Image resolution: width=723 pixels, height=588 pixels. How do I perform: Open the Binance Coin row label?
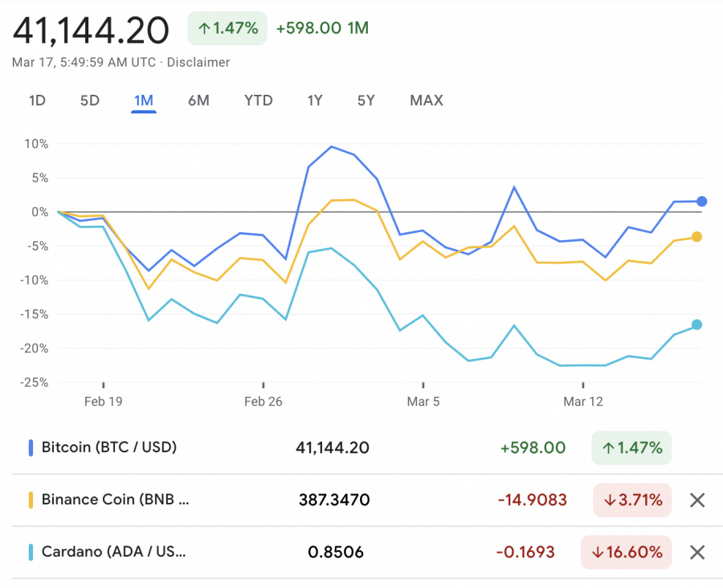click(116, 500)
